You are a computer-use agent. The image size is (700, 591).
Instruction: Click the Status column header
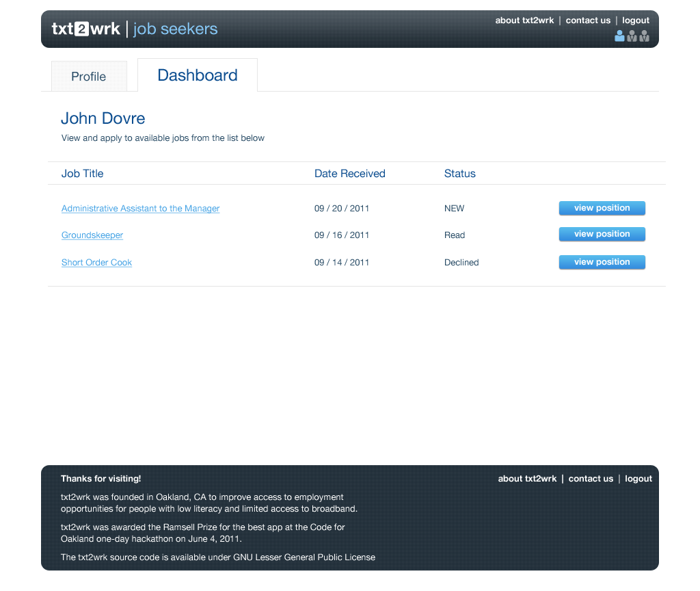pyautogui.click(x=460, y=174)
